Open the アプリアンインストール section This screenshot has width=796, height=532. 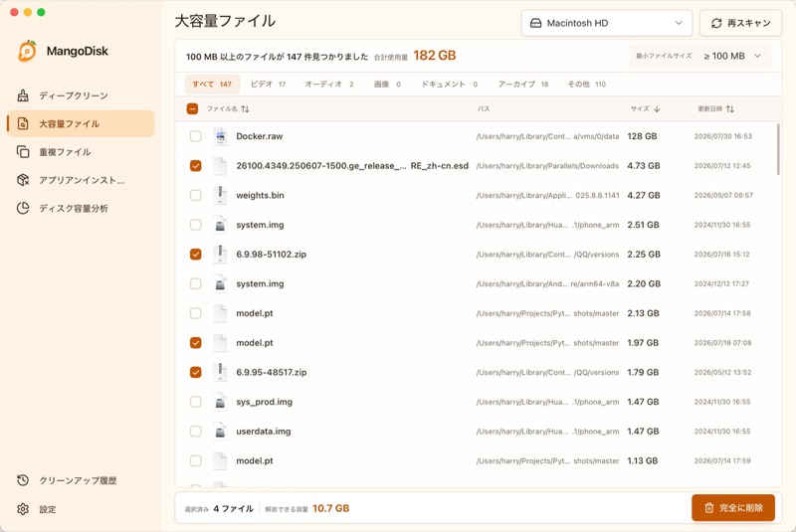(81, 180)
